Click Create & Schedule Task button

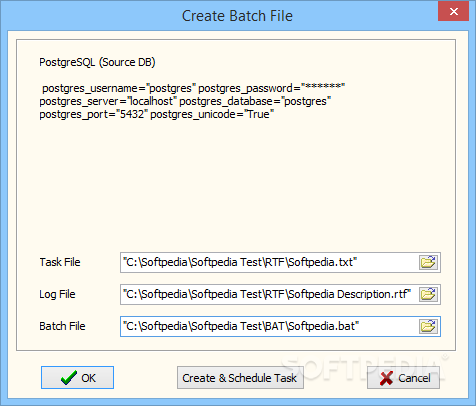pyautogui.click(x=240, y=378)
